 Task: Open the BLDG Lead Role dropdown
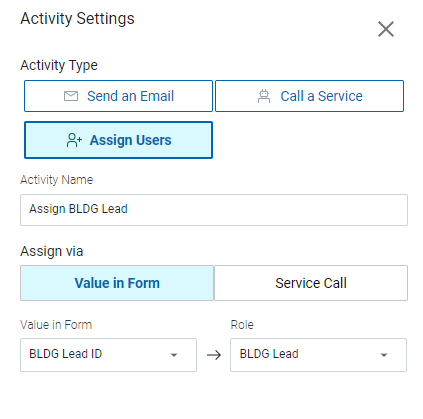click(x=318, y=355)
